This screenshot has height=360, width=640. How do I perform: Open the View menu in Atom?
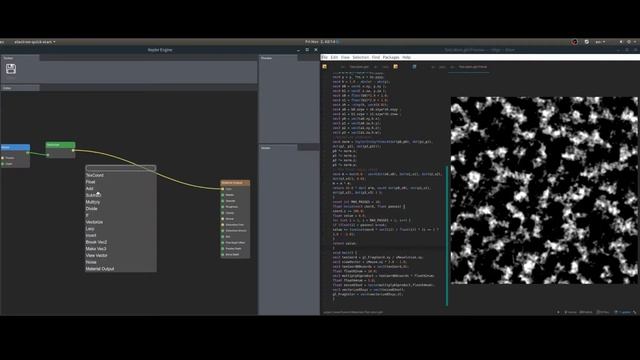pos(345,58)
